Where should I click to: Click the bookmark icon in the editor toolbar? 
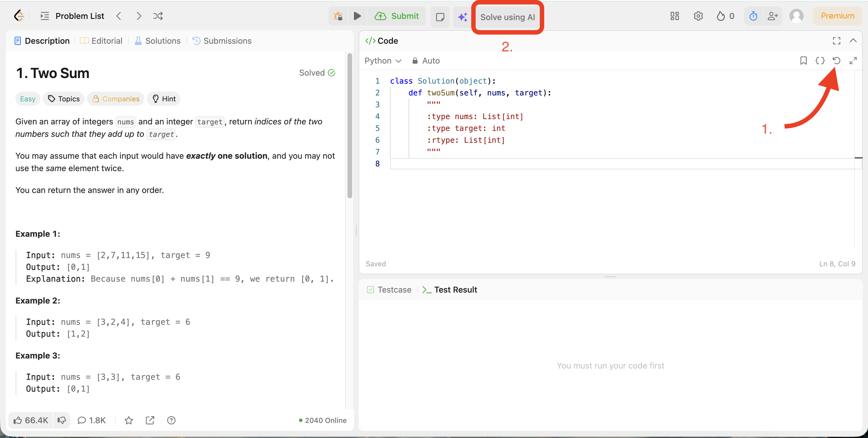click(x=803, y=61)
